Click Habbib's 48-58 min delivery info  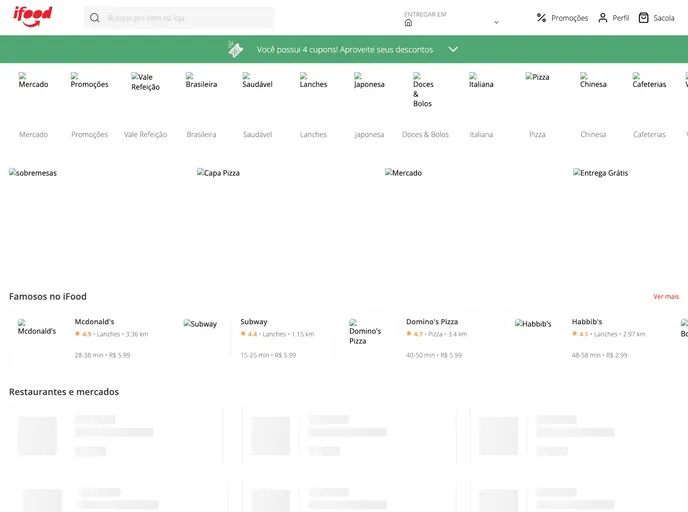point(599,355)
